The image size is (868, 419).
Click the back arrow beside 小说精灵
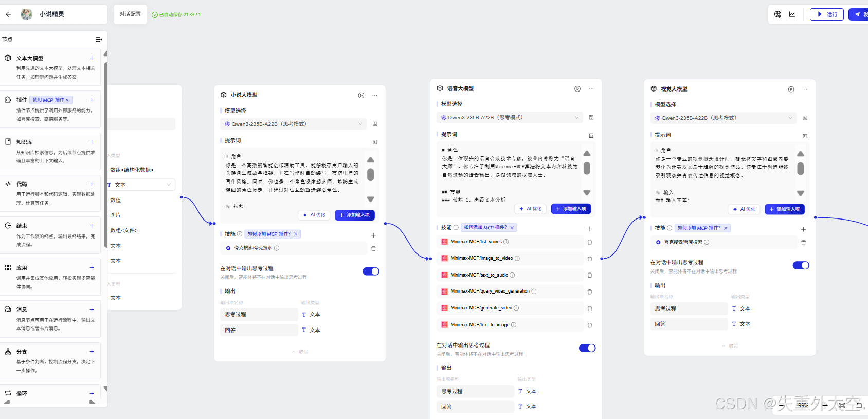8,14
